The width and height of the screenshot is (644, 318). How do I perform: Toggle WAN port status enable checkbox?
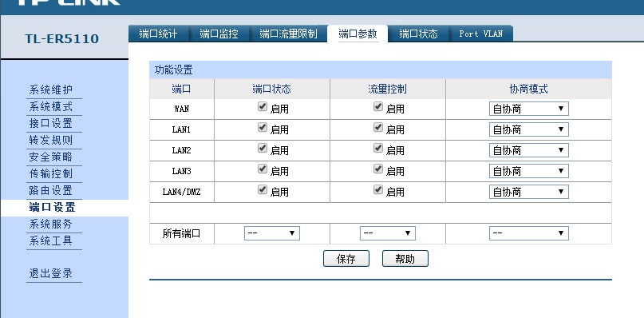point(263,107)
